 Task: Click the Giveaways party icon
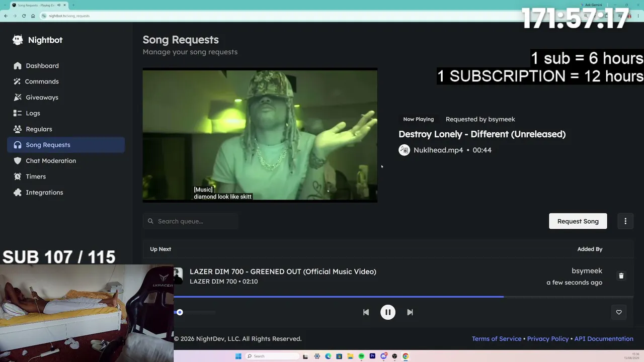18,98
